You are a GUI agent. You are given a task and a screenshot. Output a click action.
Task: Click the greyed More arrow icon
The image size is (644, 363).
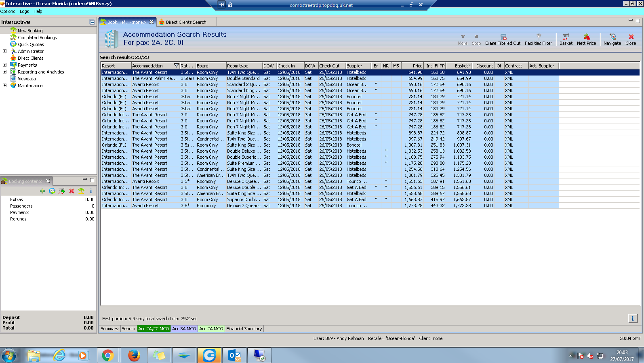[463, 36]
